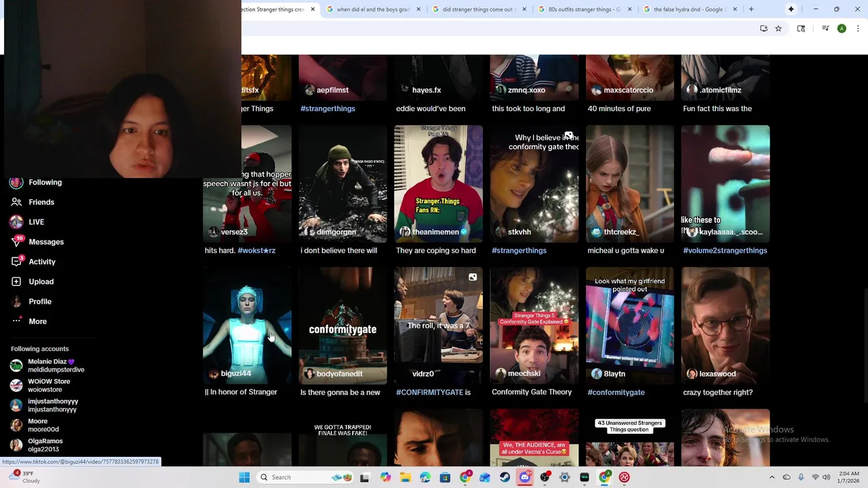Viewport: 868px width, 488px height.
Task: Open Microsoft Store from the taskbar
Action: click(445, 477)
